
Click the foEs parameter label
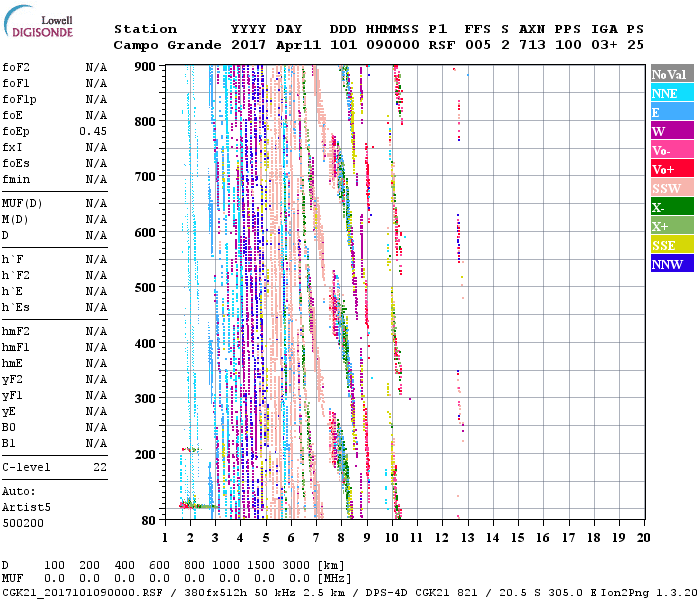click(16, 163)
